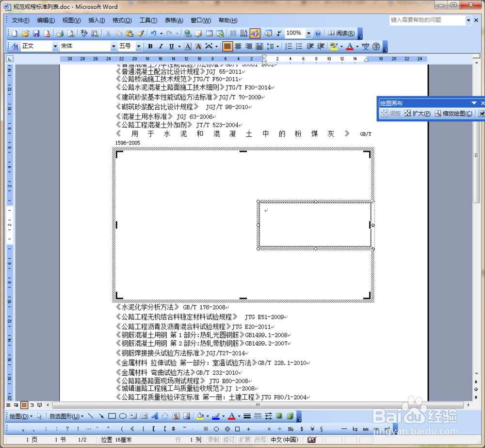Screen dimensions: 485x448
Task: Toggle italic formatting
Action: coord(161,47)
